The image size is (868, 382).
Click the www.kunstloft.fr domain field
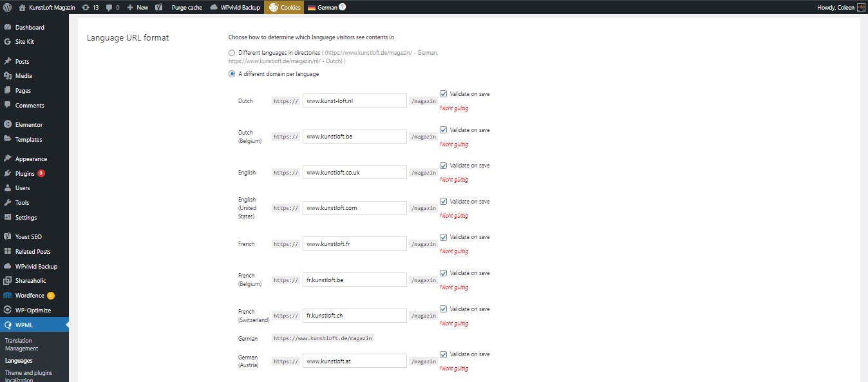point(355,244)
